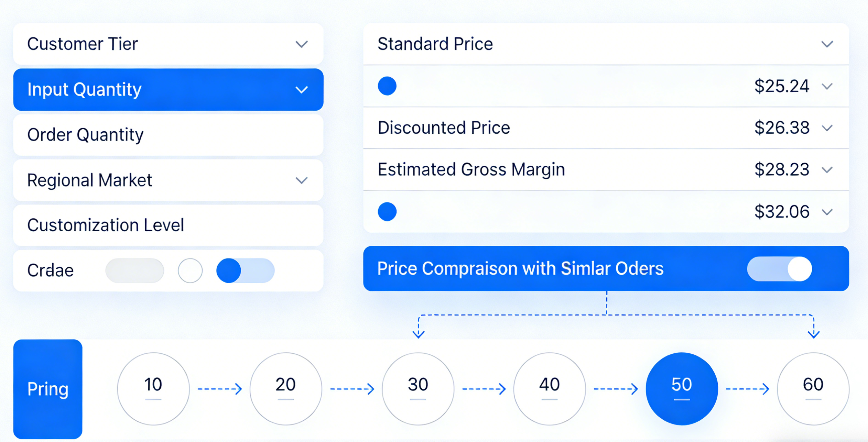The image size is (868, 442).
Task: Click the blue dot beside $32.06
Action: (x=387, y=211)
